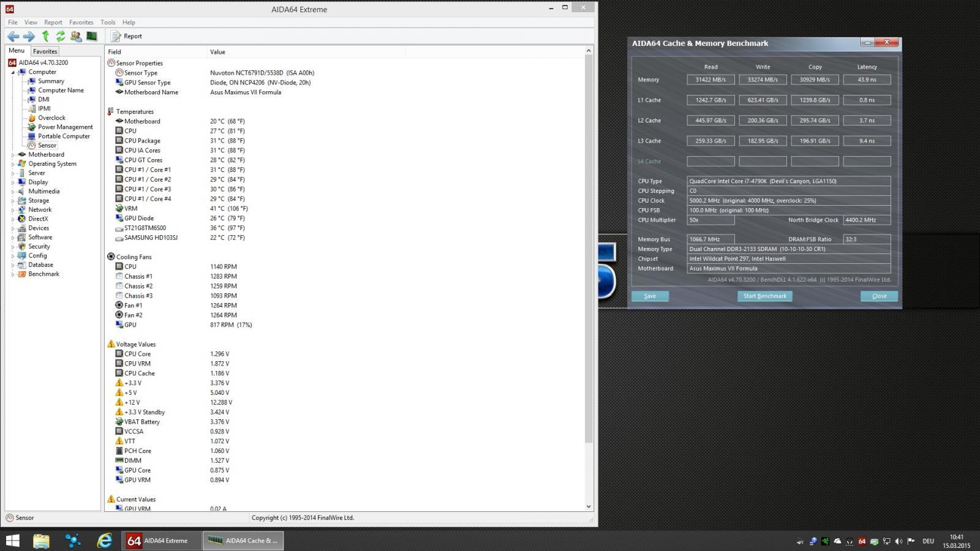Switch to AIDA64 Cache & Memory taskbar button
The image size is (980, 551).
243,541
